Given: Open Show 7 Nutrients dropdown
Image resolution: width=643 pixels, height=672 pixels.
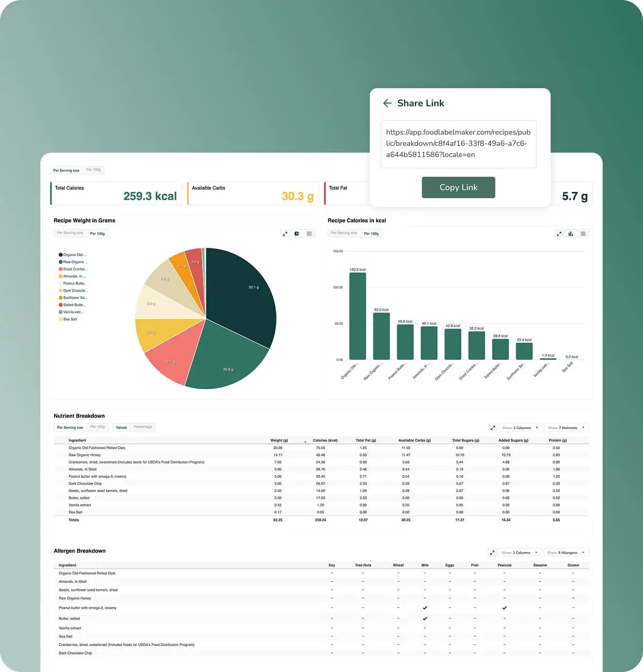Looking at the screenshot, I should pyautogui.click(x=566, y=427).
